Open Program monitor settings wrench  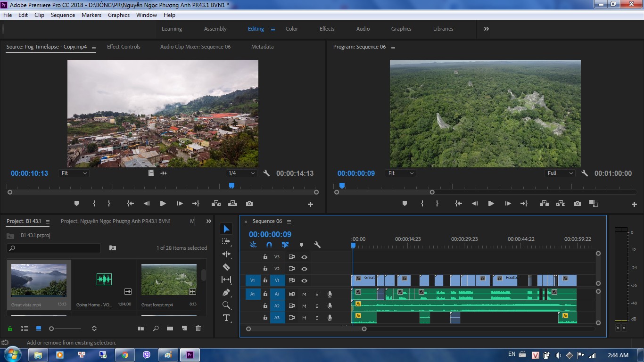[x=585, y=173]
